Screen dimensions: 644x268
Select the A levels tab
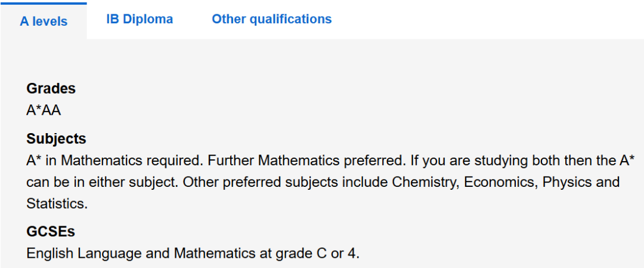pos(44,21)
